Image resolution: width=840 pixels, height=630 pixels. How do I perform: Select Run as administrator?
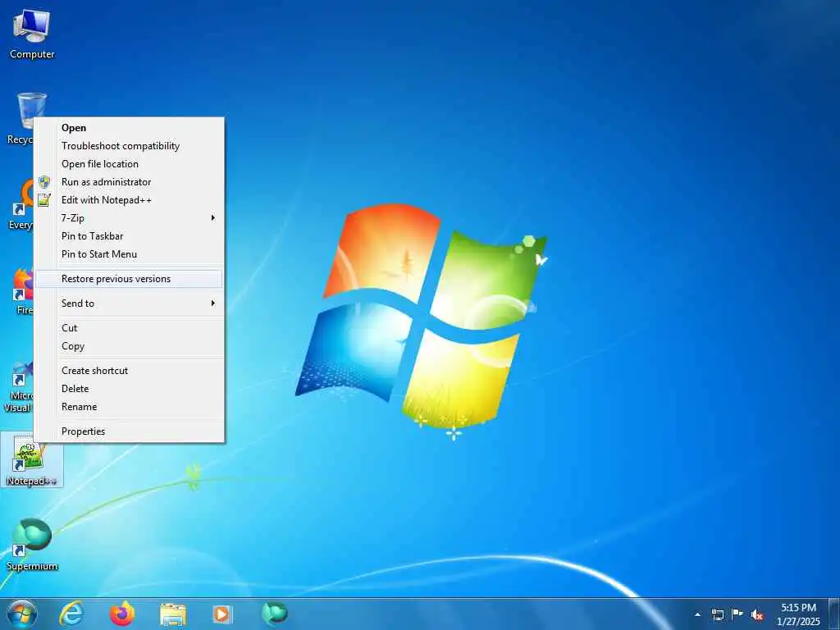129,182
